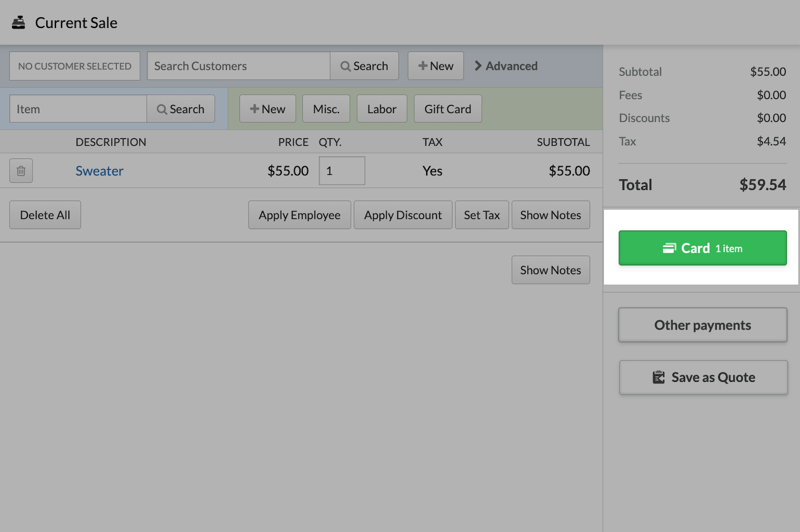Viewport: 800px width, 532px height.
Task: Open the Sweater item link
Action: tap(99, 171)
